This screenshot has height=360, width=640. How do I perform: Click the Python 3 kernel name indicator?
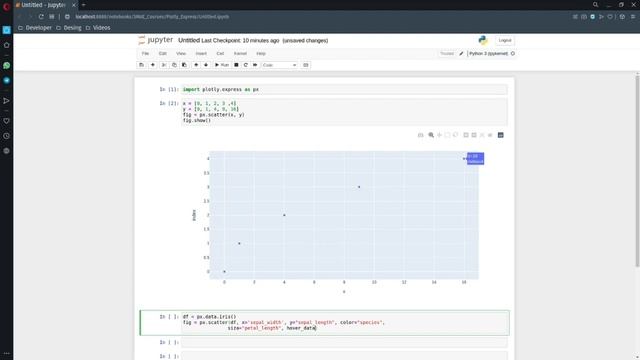click(488, 53)
